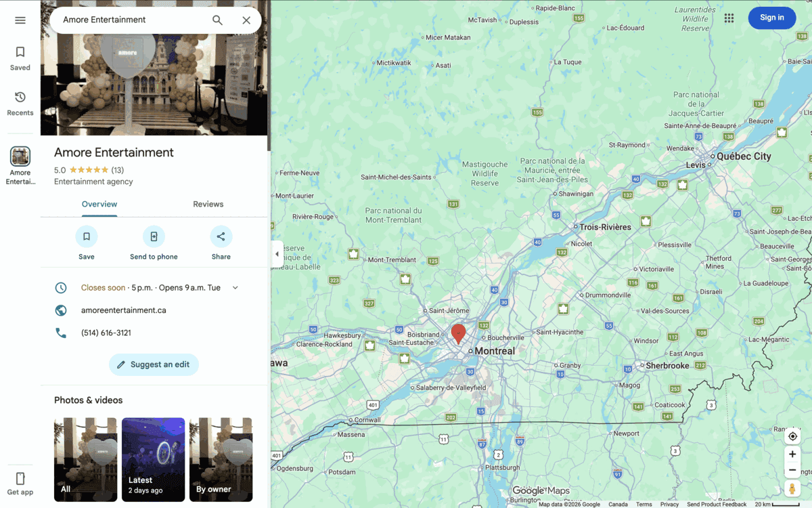Click the Send to phone icon
Image resolution: width=812 pixels, height=508 pixels.
tap(154, 236)
